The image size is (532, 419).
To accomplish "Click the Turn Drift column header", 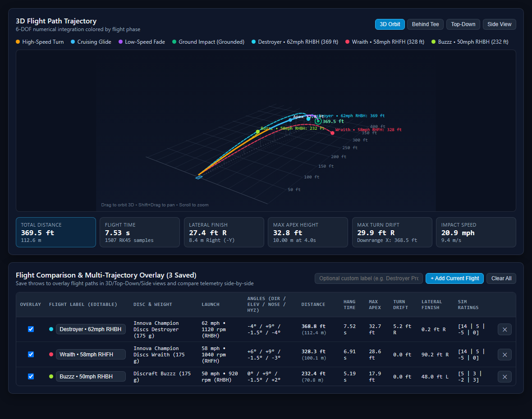I will 400,305.
